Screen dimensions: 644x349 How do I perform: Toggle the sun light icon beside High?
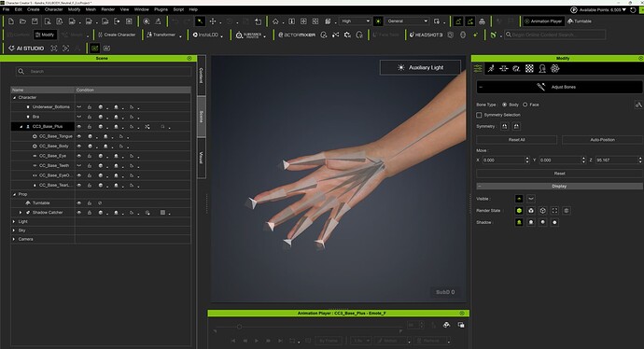pyautogui.click(x=378, y=21)
